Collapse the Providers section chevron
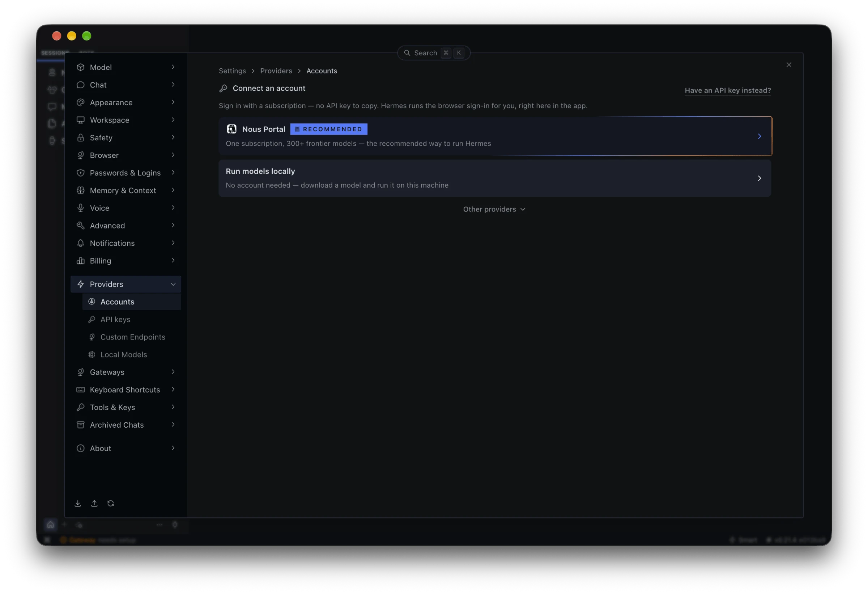 click(x=173, y=285)
